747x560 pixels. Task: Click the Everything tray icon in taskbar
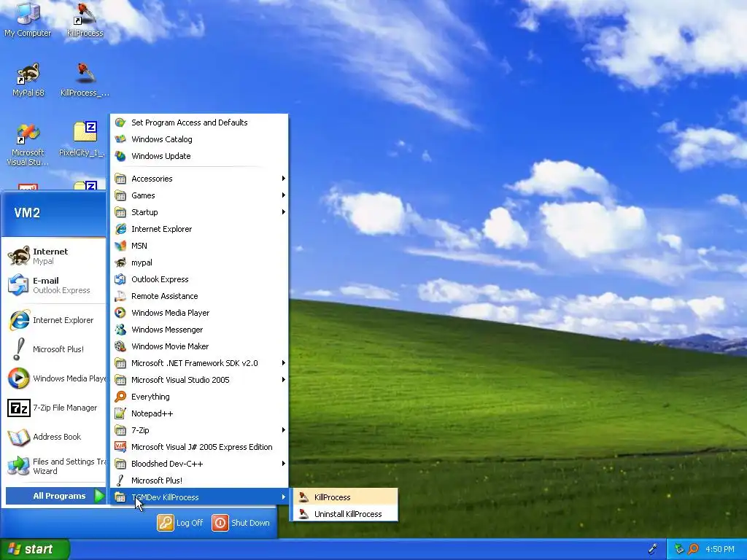694,549
